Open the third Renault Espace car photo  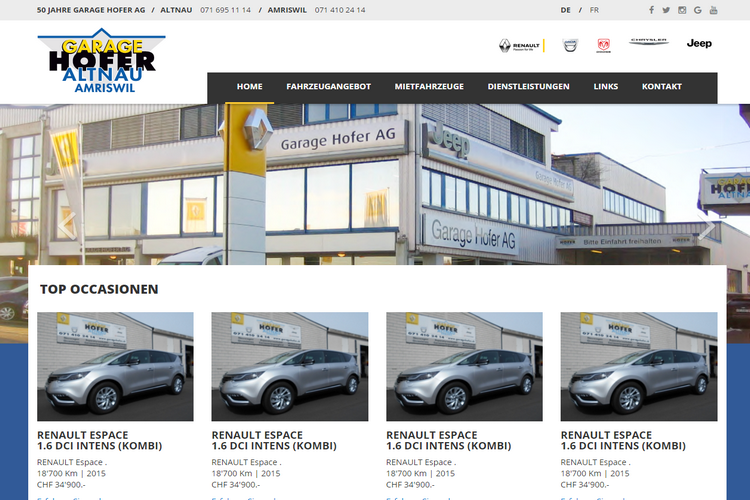pos(464,367)
